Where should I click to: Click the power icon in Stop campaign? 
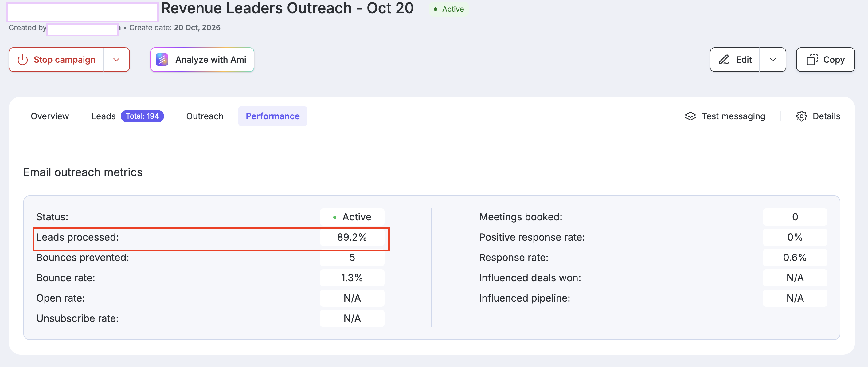[x=23, y=60]
